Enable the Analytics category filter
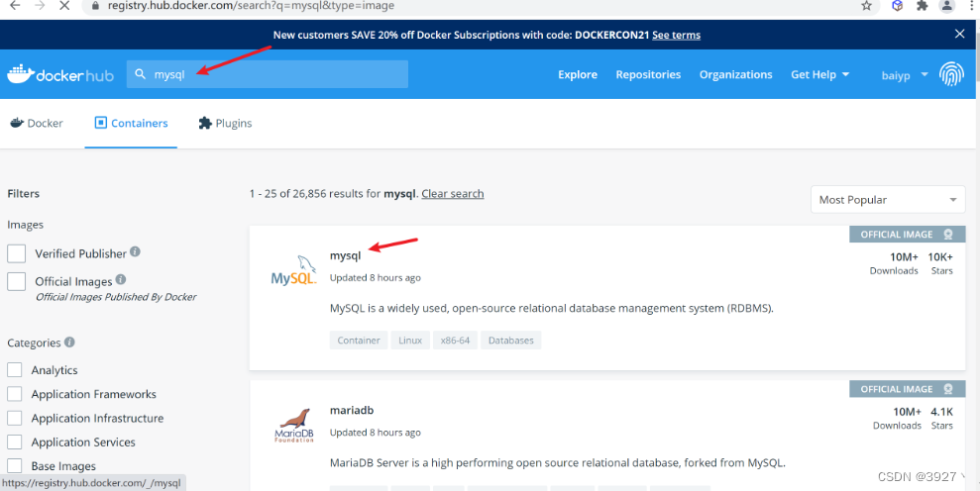The image size is (980, 491). click(15, 370)
